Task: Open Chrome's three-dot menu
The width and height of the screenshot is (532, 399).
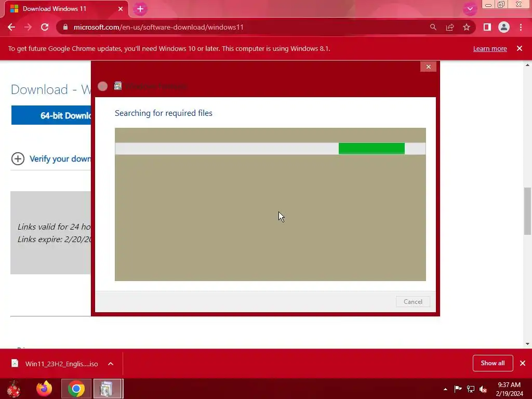Action: pos(521,27)
